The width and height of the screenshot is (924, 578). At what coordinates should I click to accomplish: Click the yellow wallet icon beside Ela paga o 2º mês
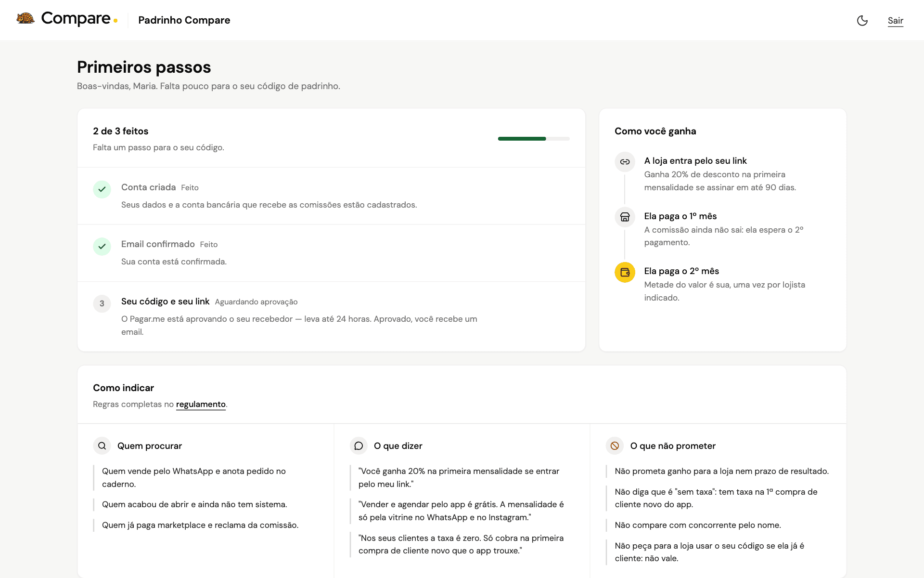coord(625,272)
